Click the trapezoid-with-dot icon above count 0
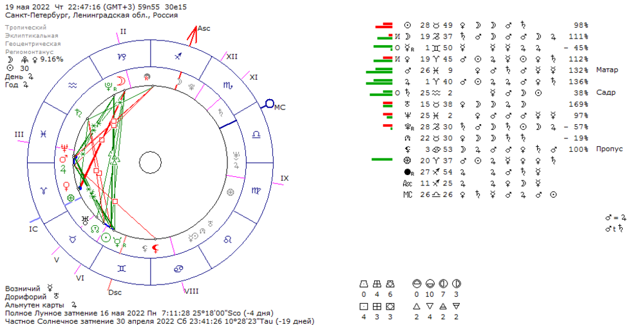Viewport: 644px width, 325px height. tap(363, 284)
